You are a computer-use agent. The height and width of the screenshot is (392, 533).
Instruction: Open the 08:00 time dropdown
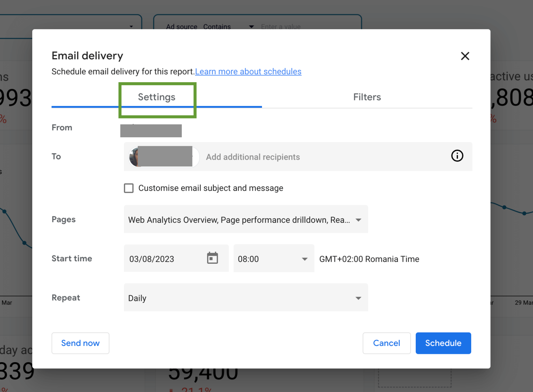click(274, 259)
